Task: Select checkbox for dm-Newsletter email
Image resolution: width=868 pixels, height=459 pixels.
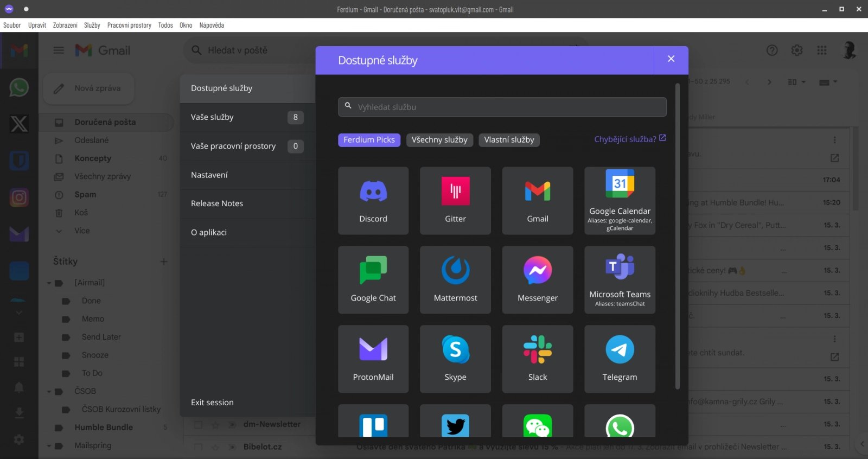Action: pos(199,425)
